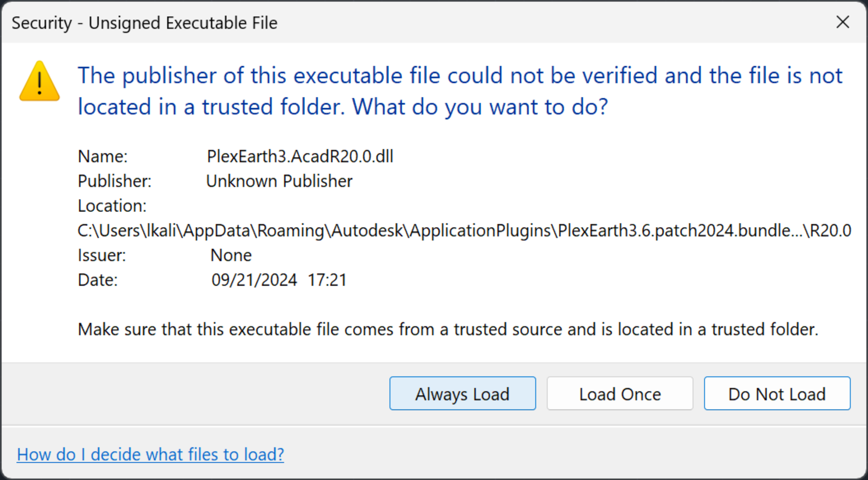Click the 'Publisher:' field label
This screenshot has height=480, width=868.
(115, 181)
